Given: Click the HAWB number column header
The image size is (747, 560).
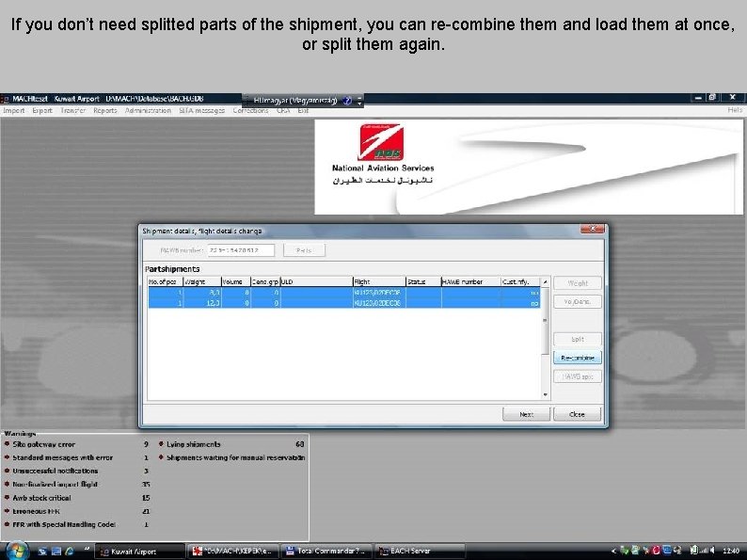Looking at the screenshot, I should tap(470, 281).
